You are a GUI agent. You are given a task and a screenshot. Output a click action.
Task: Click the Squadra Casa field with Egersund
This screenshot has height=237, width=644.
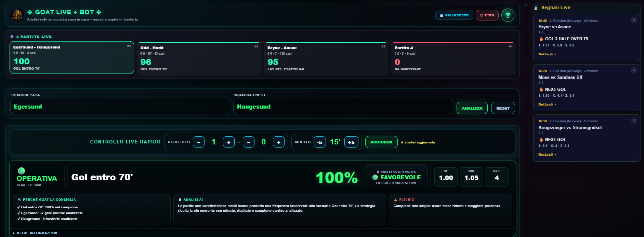click(x=120, y=107)
